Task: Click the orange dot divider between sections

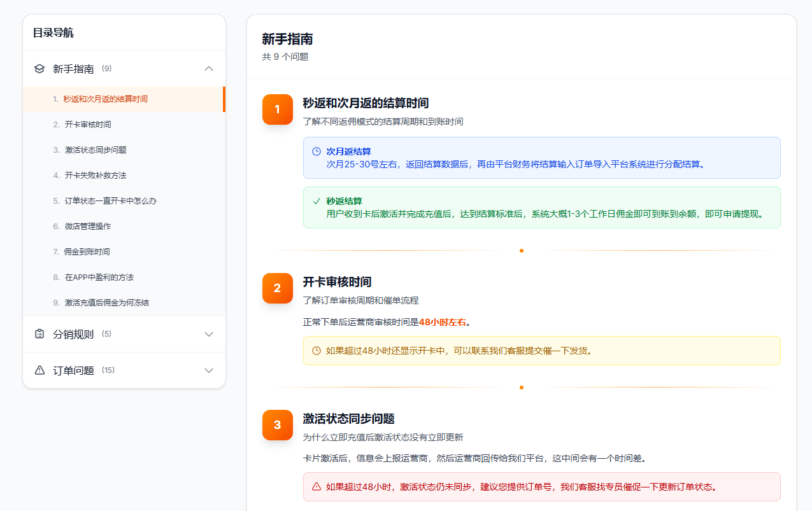Action: coord(522,250)
